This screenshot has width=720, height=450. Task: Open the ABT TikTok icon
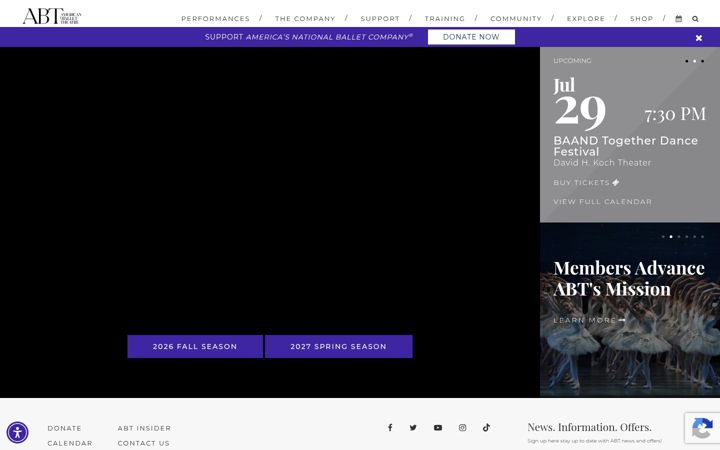pos(486,428)
